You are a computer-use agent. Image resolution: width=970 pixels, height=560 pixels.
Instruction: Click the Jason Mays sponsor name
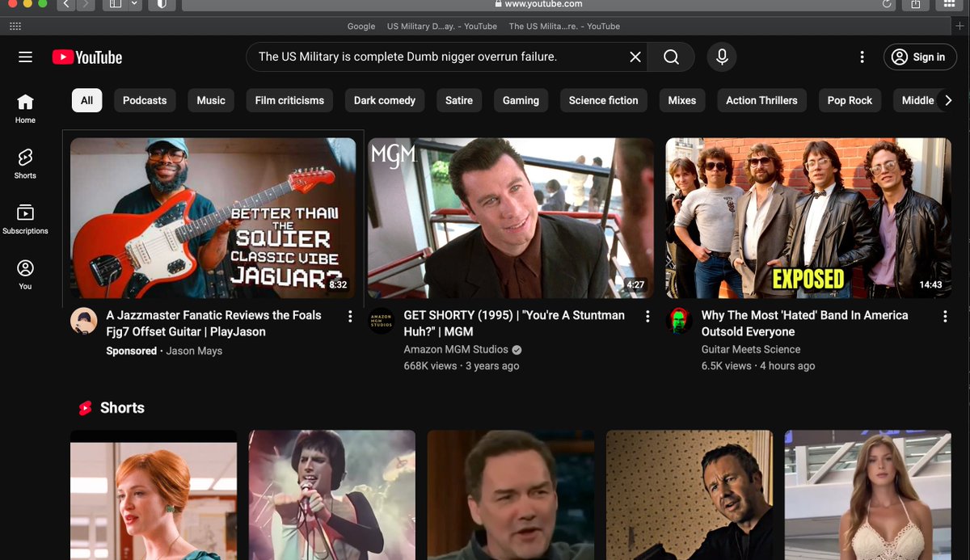pos(194,352)
